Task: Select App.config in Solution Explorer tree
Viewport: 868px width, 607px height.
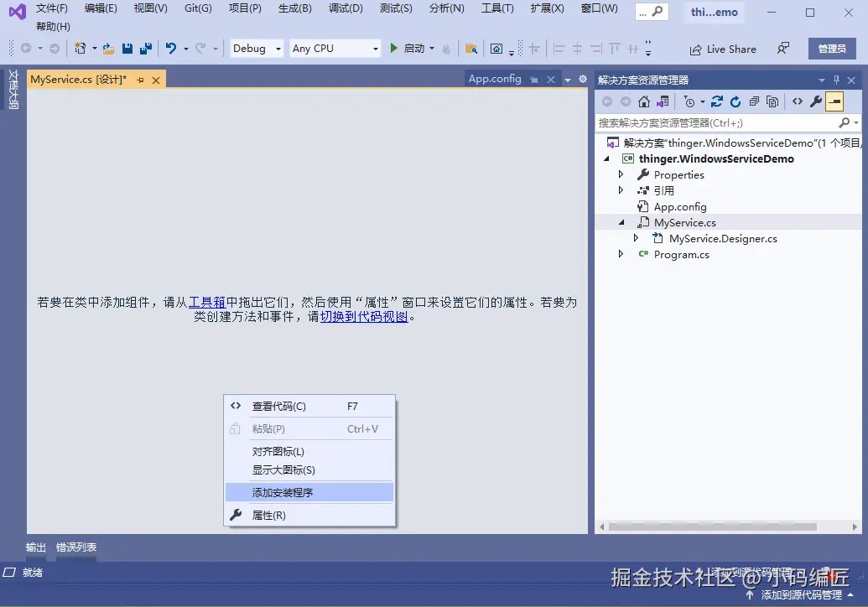Action: pyautogui.click(x=680, y=206)
